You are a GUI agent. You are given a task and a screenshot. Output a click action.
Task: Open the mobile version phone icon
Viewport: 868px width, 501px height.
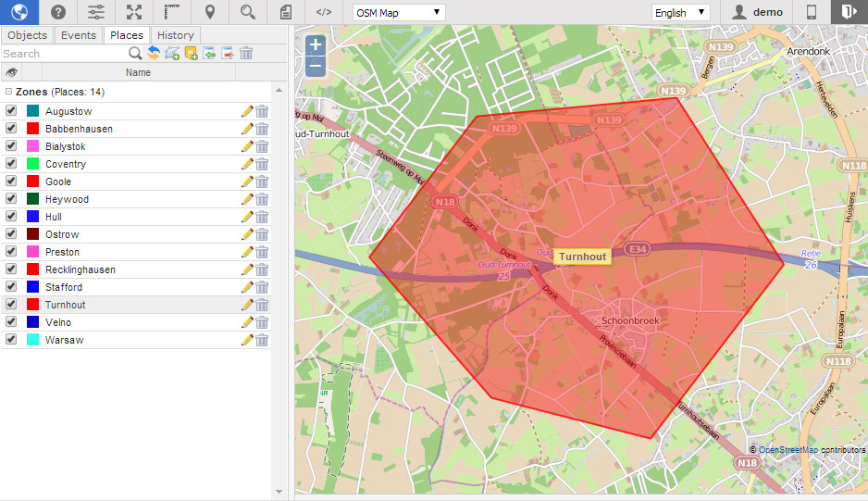(x=812, y=12)
